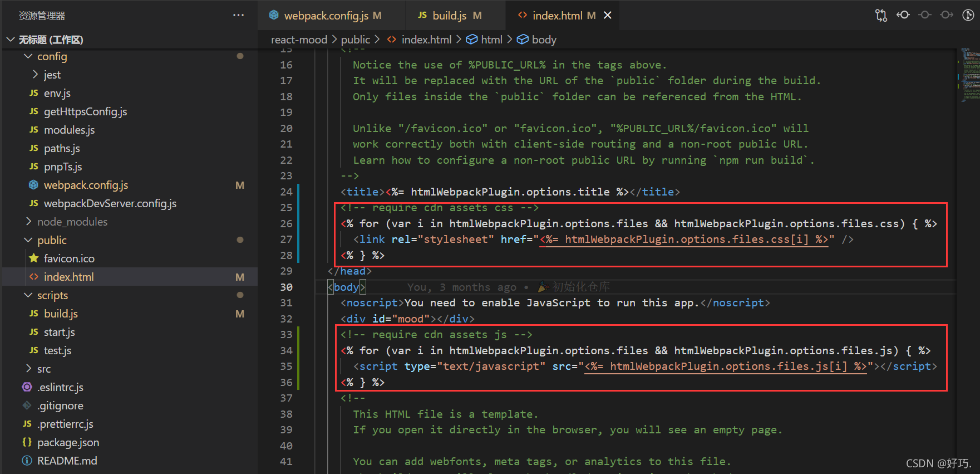Click the compare changes icon in editor toolbar
This screenshot has width=980, height=474.
[881, 16]
